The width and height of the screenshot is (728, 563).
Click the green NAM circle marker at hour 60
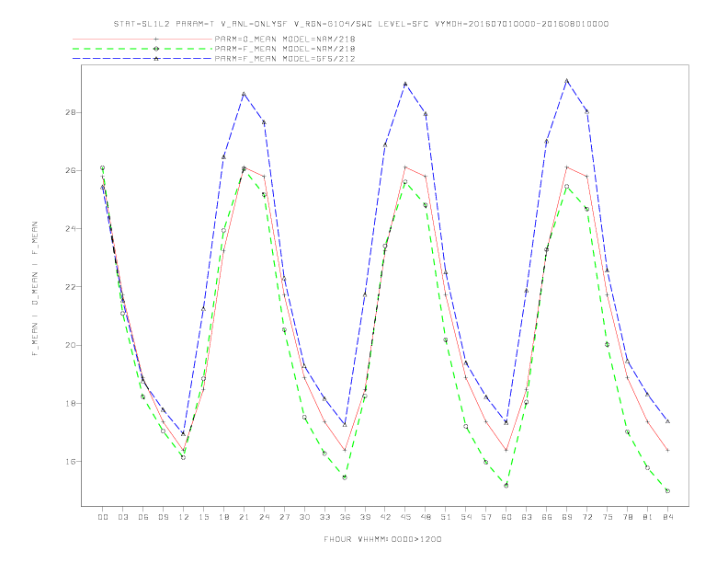506,486
